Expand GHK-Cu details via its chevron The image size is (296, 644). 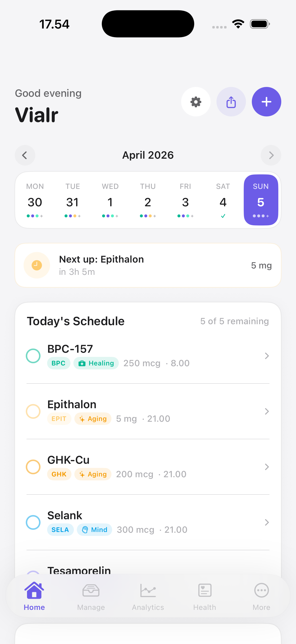[267, 467]
